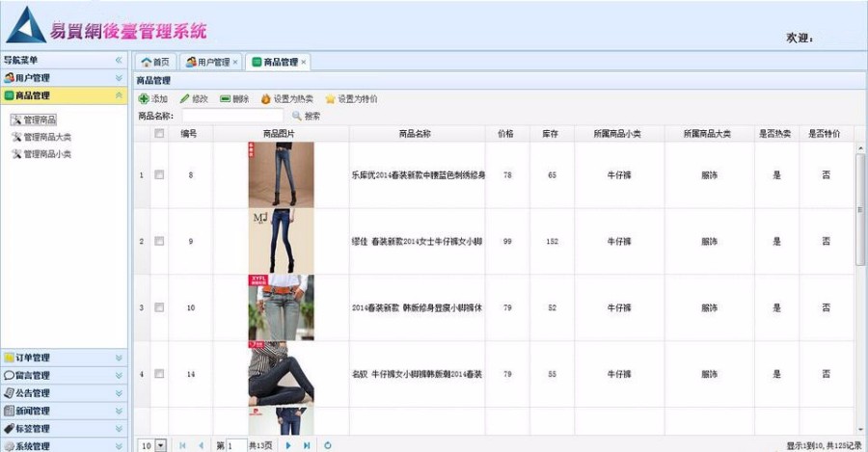This screenshot has width=868, height=452.
Task: Sort by the 编号 column header
Action: (x=189, y=133)
